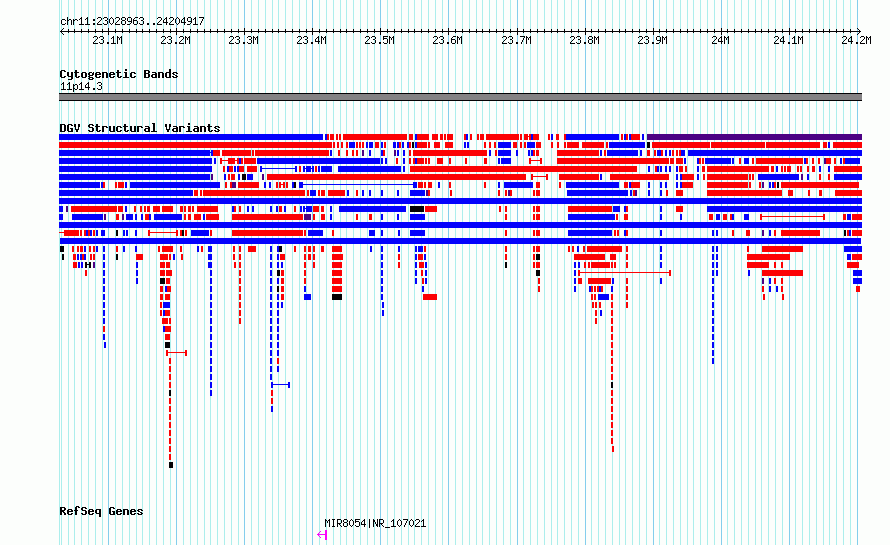Click the 24.2M ruler end label
Image resolution: width=890 pixels, height=545 pixels.
pyautogui.click(x=857, y=40)
